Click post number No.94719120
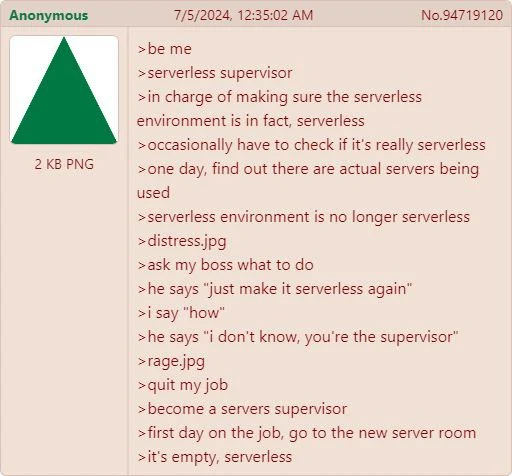This screenshot has height=476, width=512. (462, 15)
